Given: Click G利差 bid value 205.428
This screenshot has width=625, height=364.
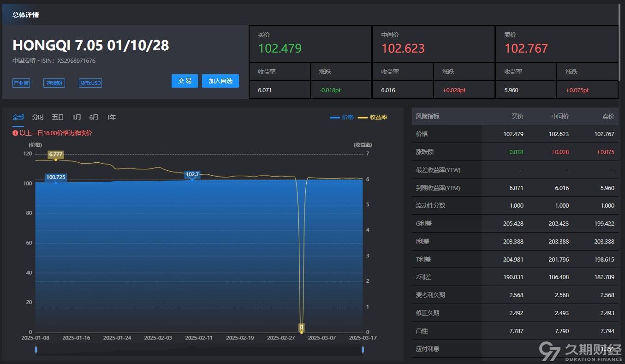Looking at the screenshot, I should [513, 223].
